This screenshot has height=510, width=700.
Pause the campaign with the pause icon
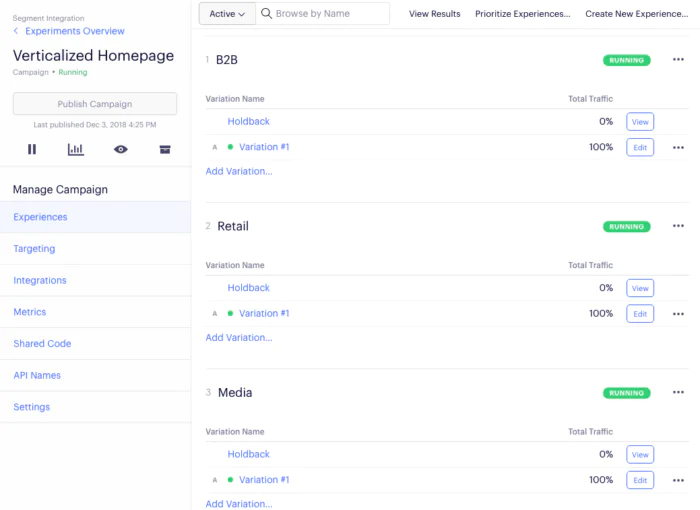pos(32,149)
